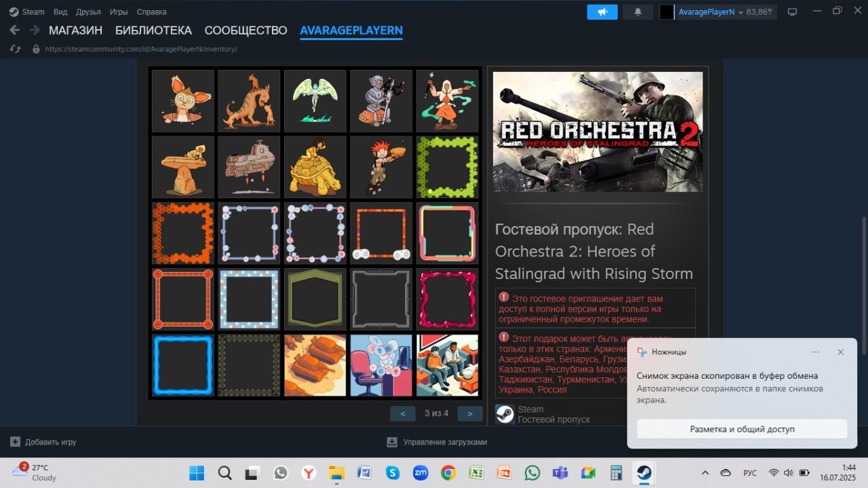Image resolution: width=868 pixels, height=488 pixels.
Task: Select the green hexagon avatar frame
Action: click(x=448, y=167)
